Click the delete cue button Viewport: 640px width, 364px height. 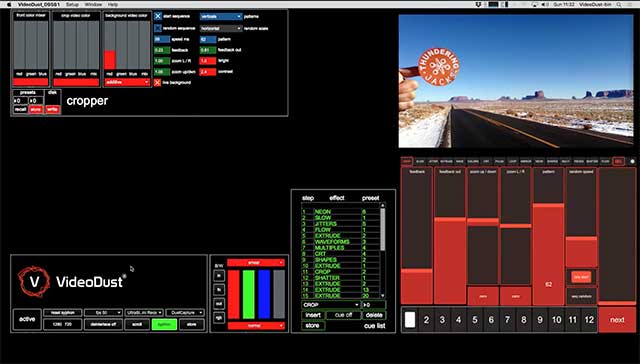(x=374, y=315)
